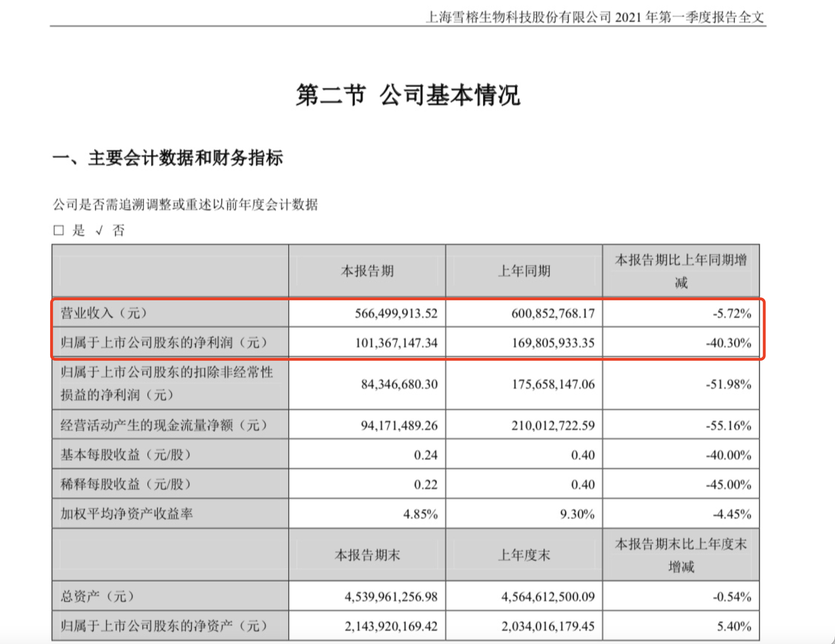Click the heading 第二节 公司基本情况
This screenshot has width=835, height=644.
coord(408,95)
